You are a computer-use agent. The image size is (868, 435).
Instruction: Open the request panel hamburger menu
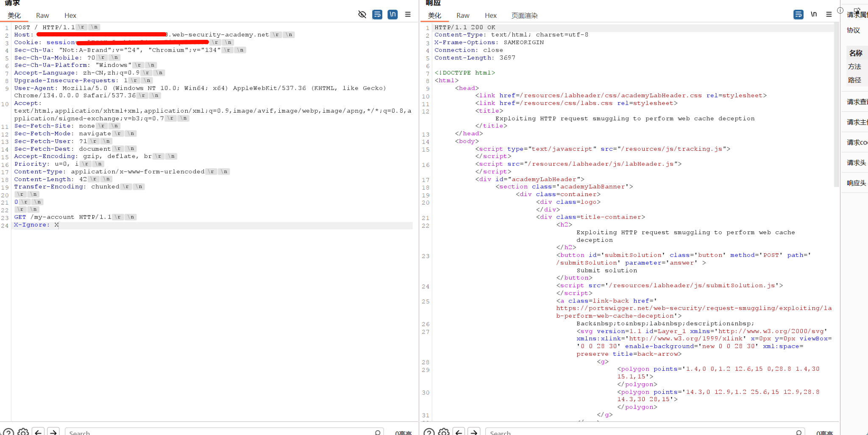click(x=408, y=14)
